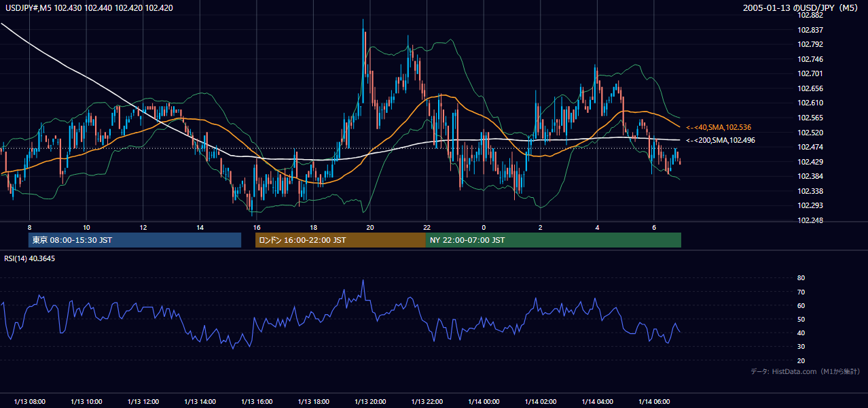Click the bottom '1/14 06:00' time label
The height and width of the screenshot is (408, 868).
tap(654, 401)
